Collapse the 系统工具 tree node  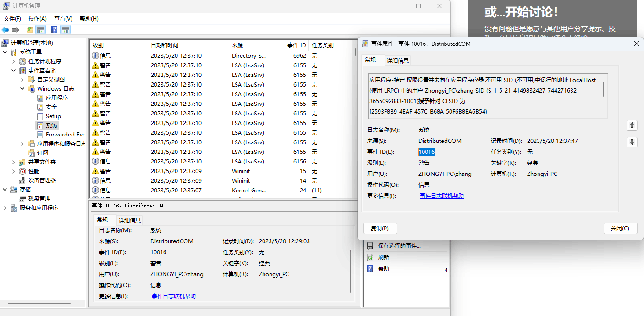[5, 52]
